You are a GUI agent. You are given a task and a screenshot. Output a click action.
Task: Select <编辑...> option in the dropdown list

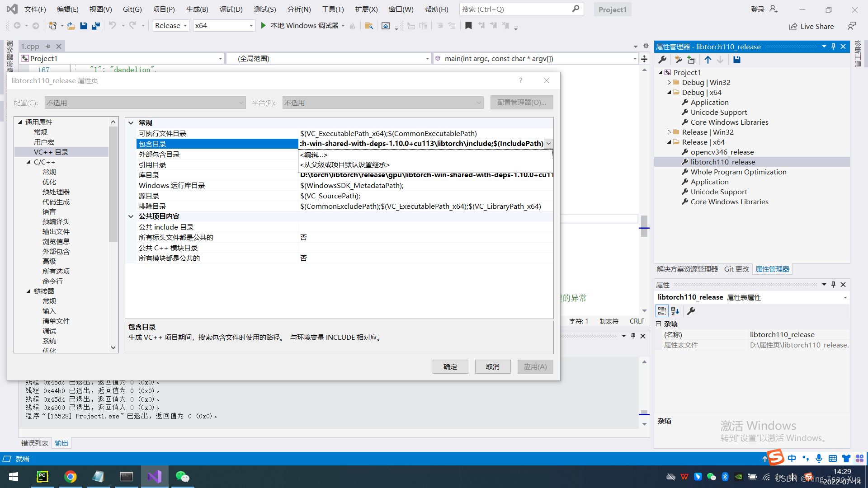[x=314, y=155]
